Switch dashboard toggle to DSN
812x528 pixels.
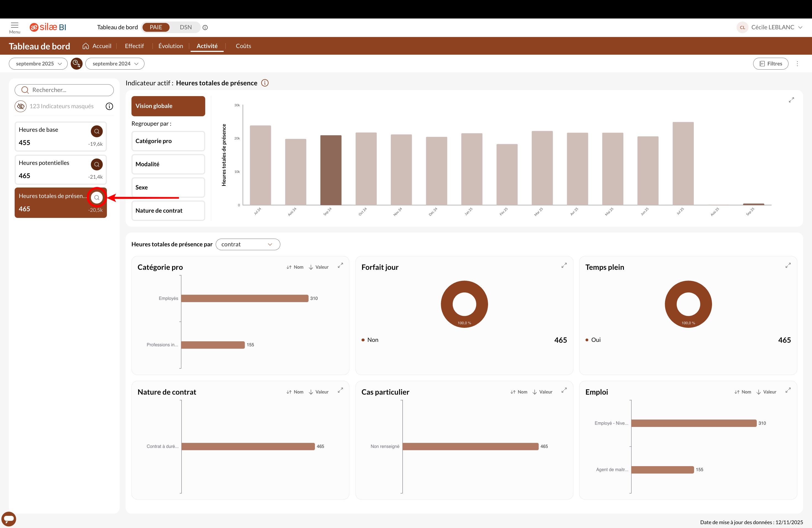(186, 27)
